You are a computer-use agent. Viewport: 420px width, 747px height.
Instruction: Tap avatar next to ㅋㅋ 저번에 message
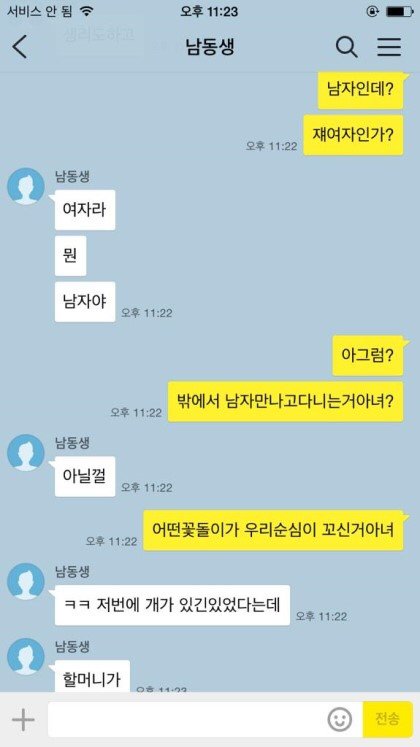pos(26,581)
